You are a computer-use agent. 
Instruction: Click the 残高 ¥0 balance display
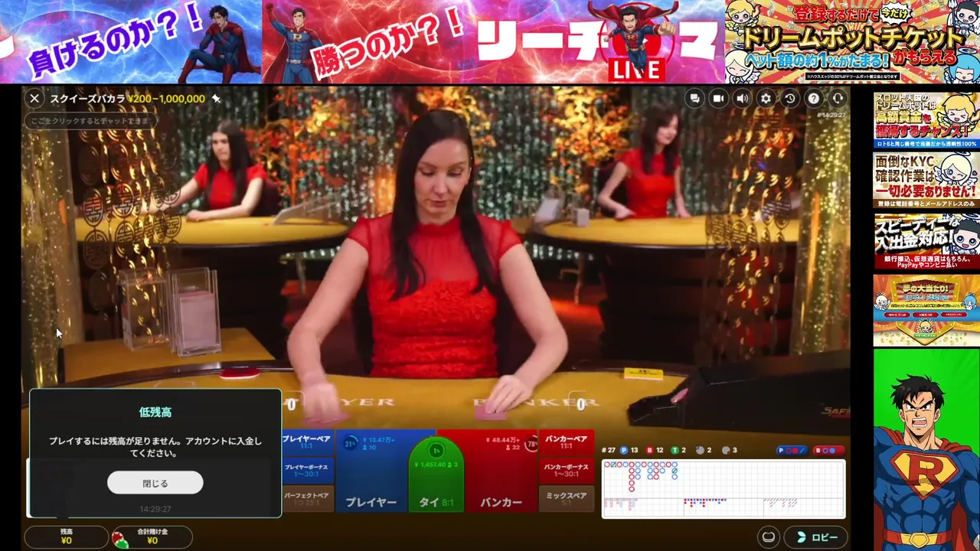pyautogui.click(x=67, y=536)
